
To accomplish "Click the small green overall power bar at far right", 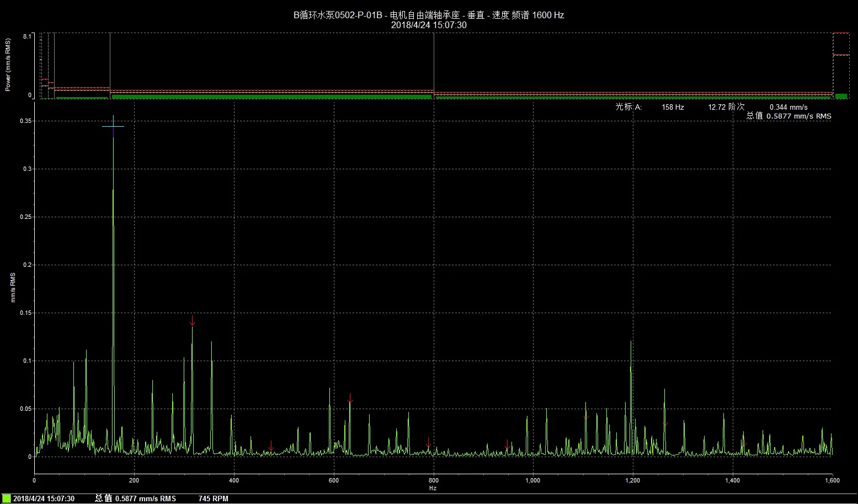I will pos(841,96).
